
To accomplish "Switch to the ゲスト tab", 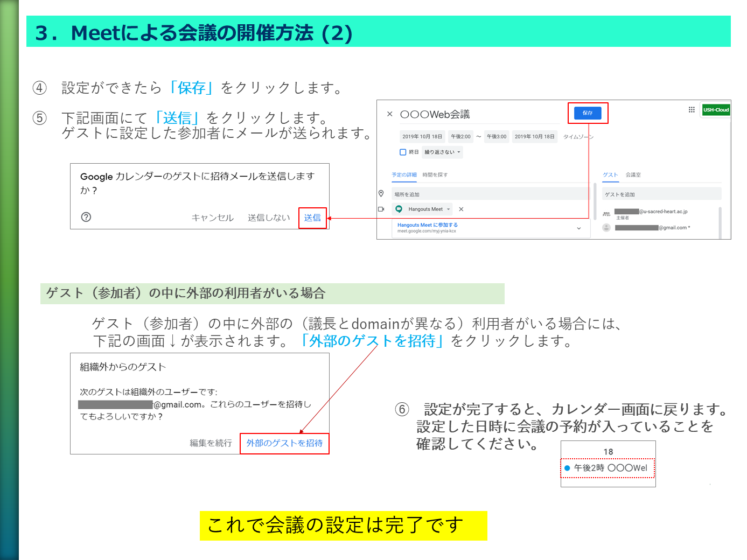I will 610,175.
